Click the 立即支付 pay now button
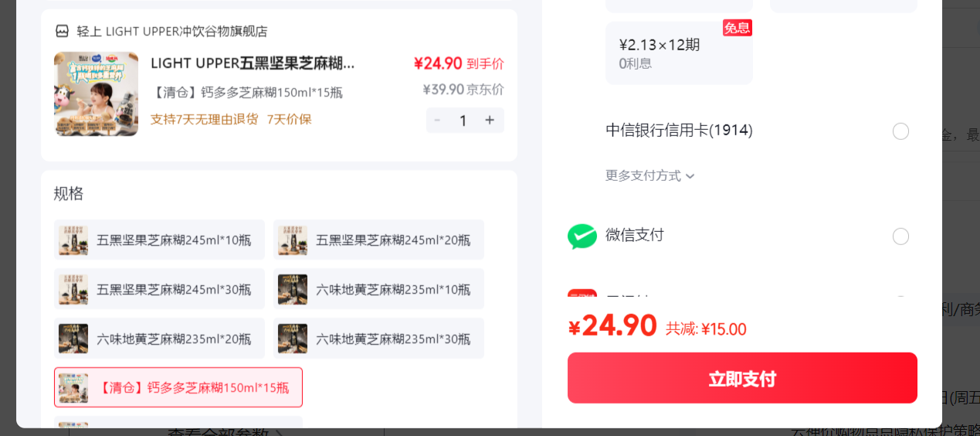 pyautogui.click(x=742, y=378)
